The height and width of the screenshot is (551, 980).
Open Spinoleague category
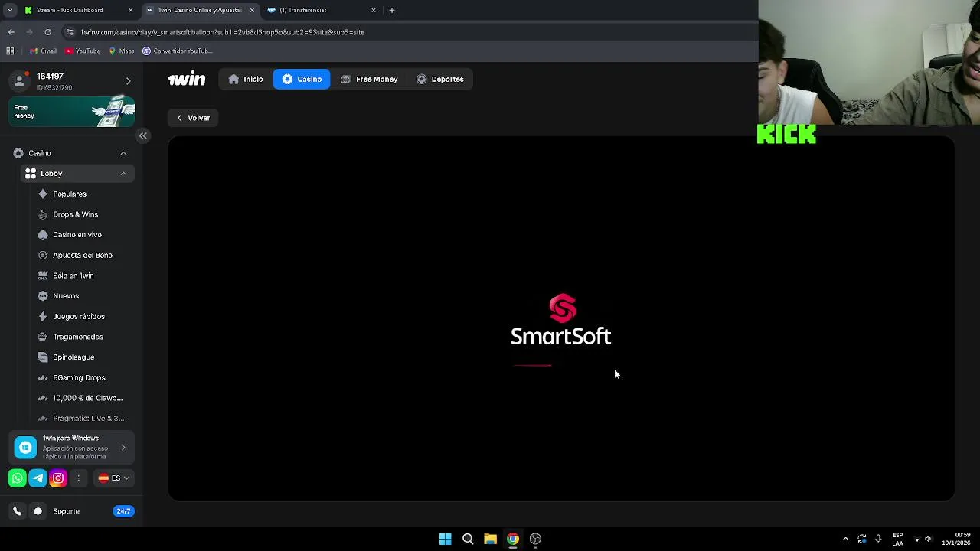(73, 357)
